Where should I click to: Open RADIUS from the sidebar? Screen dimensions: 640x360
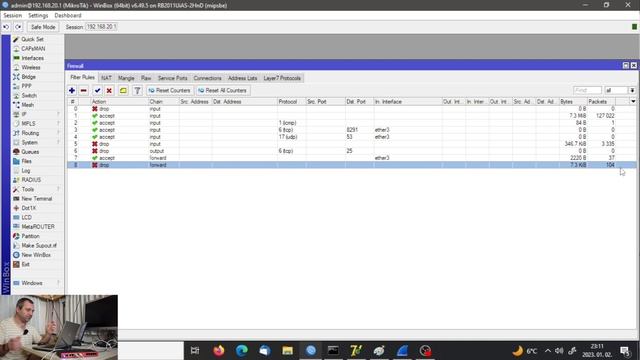tap(31, 180)
